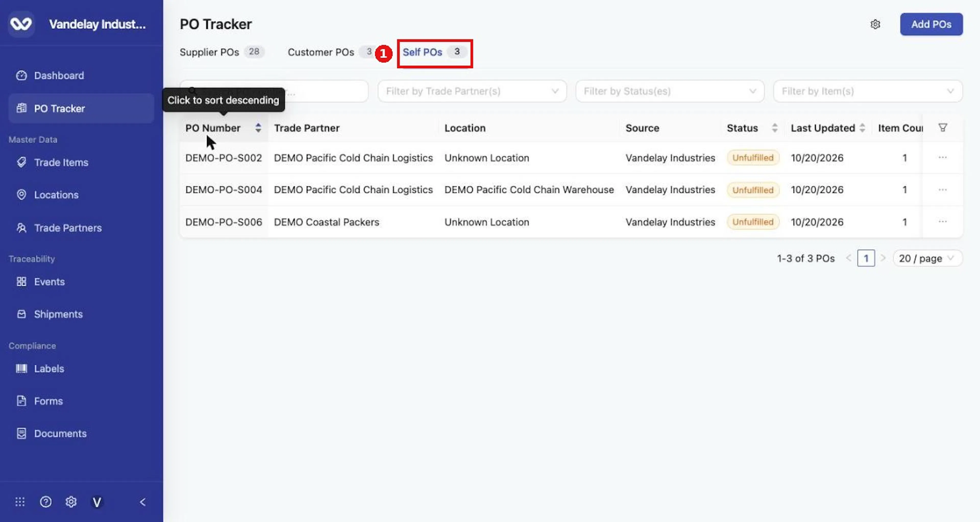Click the Add POs button
This screenshot has height=522, width=980.
click(931, 24)
